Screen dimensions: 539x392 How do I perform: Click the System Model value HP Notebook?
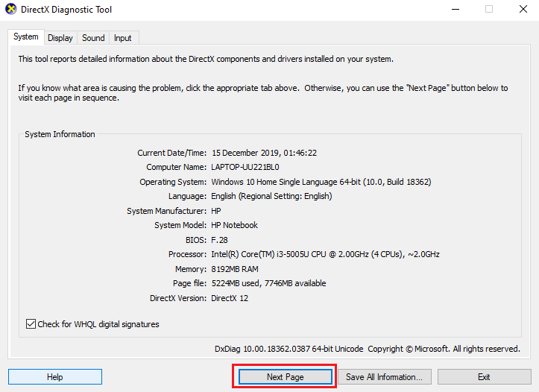point(234,225)
